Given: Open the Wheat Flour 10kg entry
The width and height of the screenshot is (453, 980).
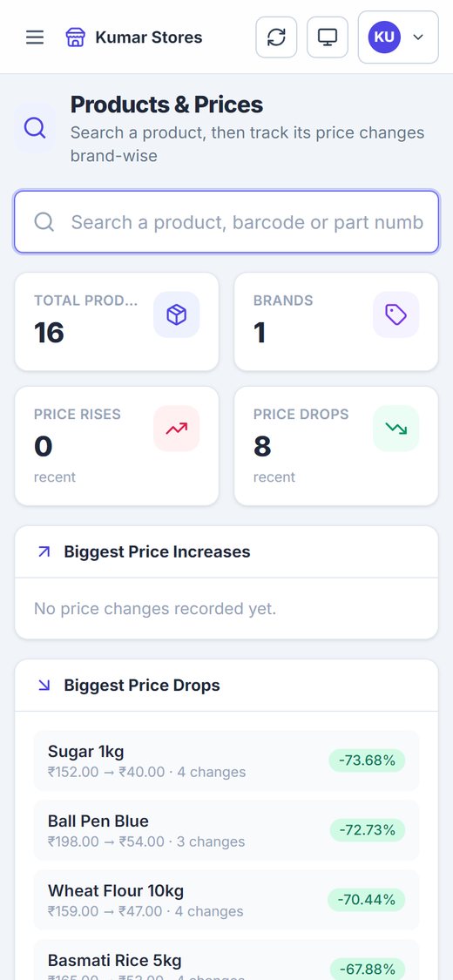Looking at the screenshot, I should (226, 900).
